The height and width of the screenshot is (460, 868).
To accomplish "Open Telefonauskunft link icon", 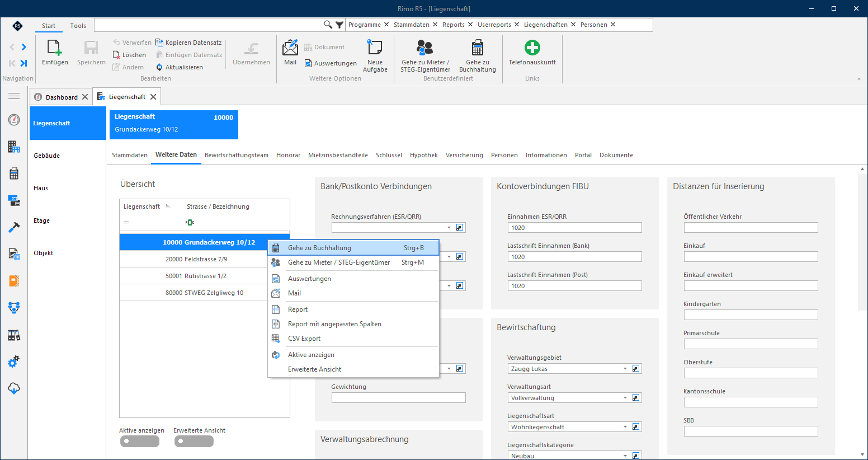I will (x=532, y=48).
